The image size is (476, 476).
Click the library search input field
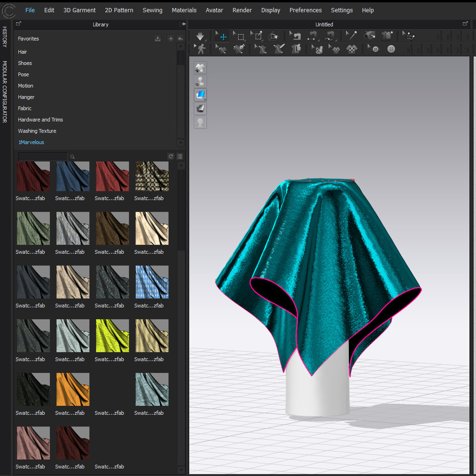[x=42, y=156]
